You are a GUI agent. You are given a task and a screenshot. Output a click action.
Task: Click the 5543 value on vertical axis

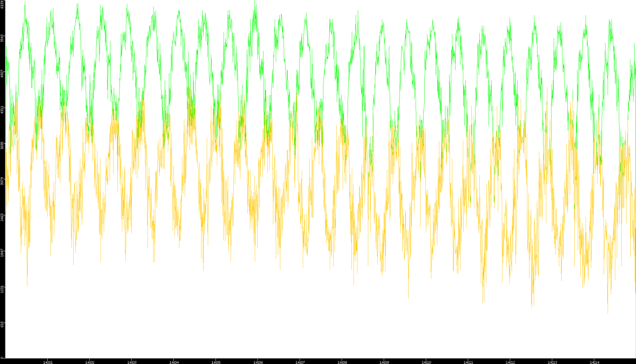point(2,38)
